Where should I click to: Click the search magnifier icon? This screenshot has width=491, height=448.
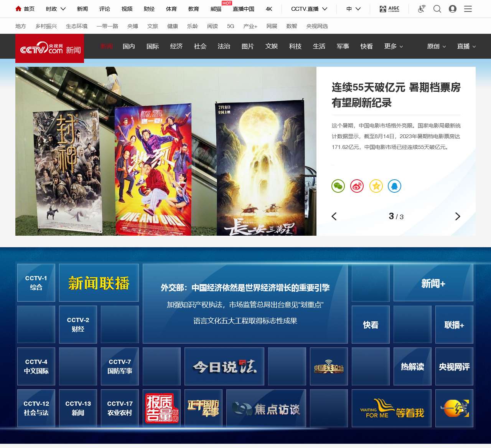click(x=437, y=9)
